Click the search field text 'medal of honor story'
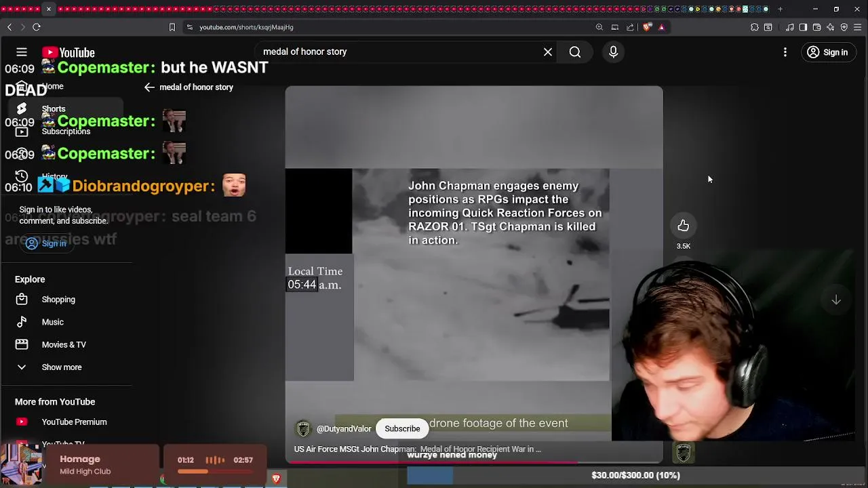Viewport: 868px width, 488px height. click(x=305, y=52)
